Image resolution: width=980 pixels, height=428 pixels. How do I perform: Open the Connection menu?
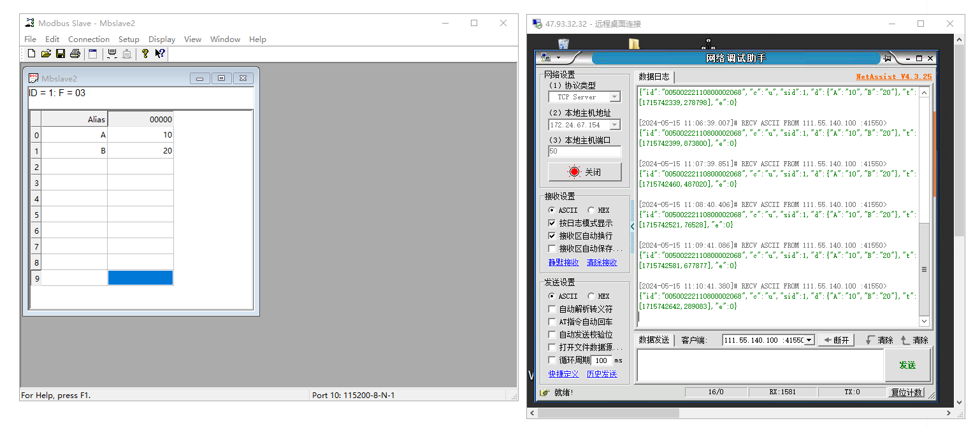[x=89, y=39]
